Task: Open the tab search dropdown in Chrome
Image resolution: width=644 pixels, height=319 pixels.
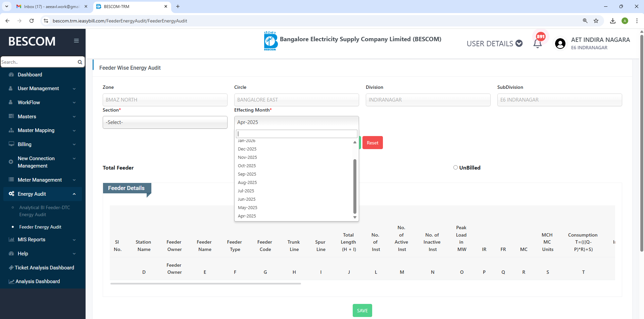Action: point(7,6)
